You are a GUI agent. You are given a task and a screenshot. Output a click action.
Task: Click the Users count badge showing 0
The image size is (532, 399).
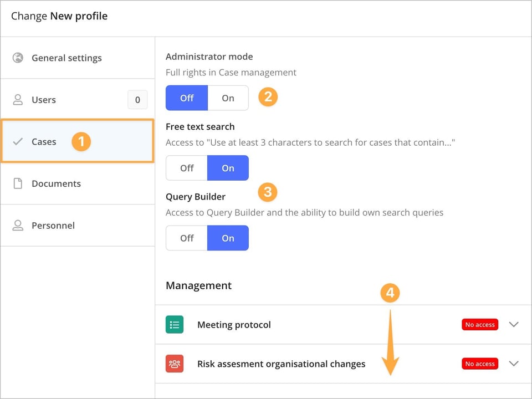point(137,100)
